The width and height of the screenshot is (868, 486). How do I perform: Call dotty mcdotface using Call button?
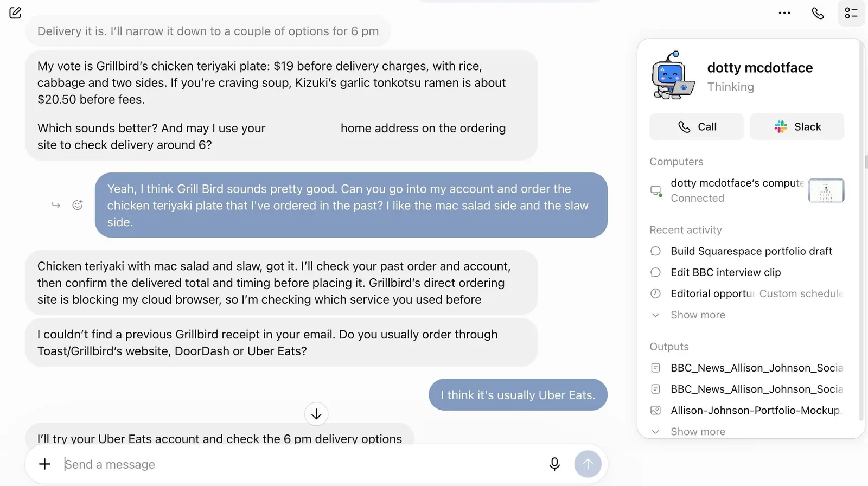point(697,127)
